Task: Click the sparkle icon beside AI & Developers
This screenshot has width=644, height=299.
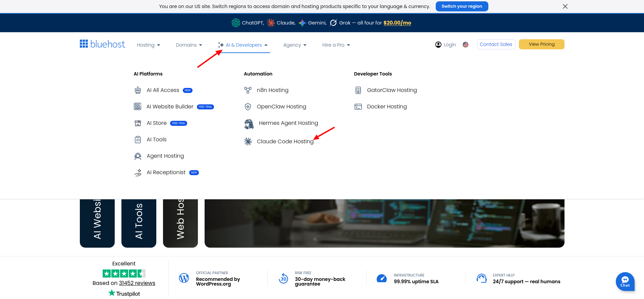Action: coord(221,45)
